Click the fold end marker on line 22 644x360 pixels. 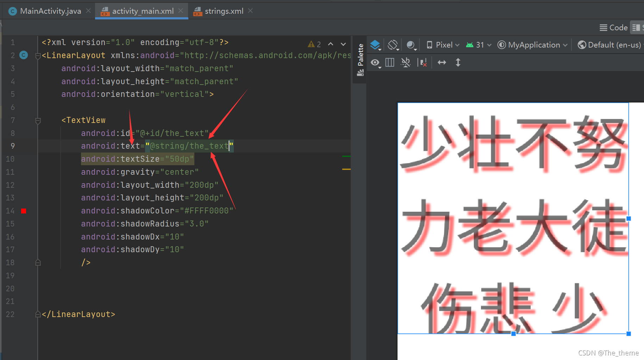pos(38,314)
